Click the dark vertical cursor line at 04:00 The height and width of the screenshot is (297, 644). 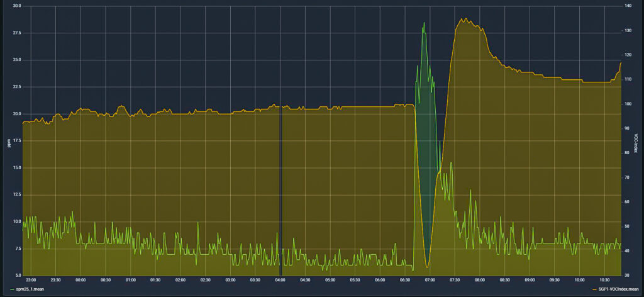280,189
